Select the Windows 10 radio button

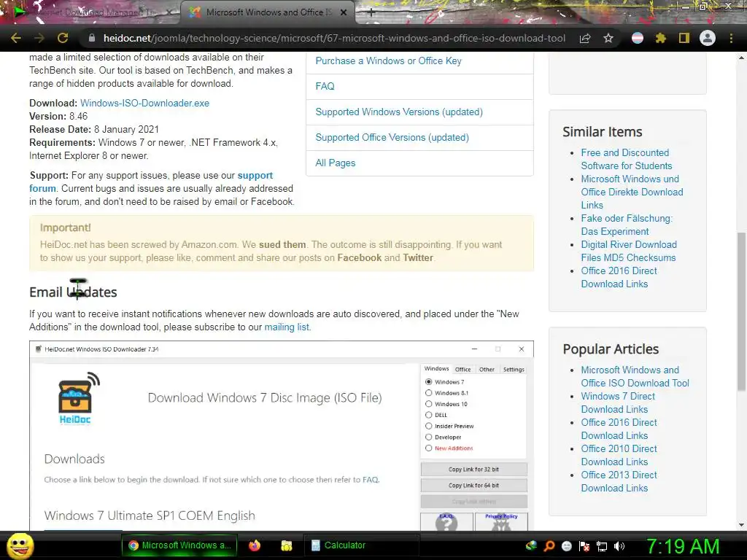(x=429, y=404)
